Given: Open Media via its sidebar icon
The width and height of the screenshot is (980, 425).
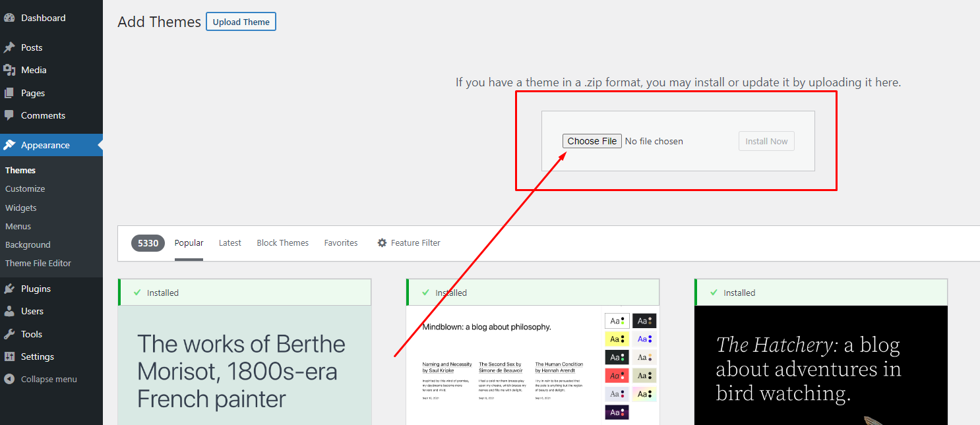Looking at the screenshot, I should pos(9,70).
